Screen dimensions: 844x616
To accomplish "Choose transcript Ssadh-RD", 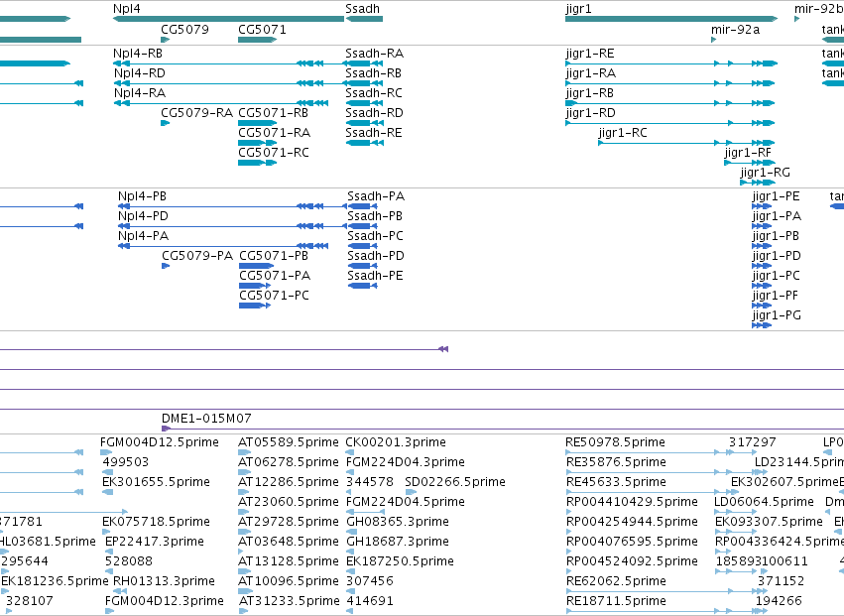I will (x=374, y=113).
